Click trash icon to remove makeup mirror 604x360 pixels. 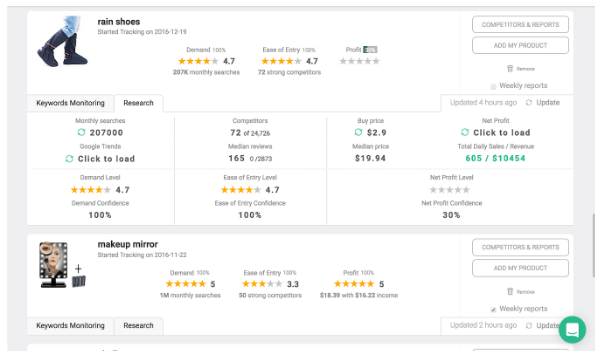coord(510,291)
